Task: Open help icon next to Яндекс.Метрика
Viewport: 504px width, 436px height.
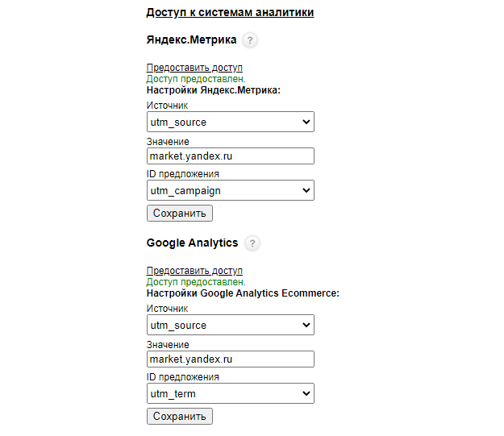Action: tap(250, 40)
